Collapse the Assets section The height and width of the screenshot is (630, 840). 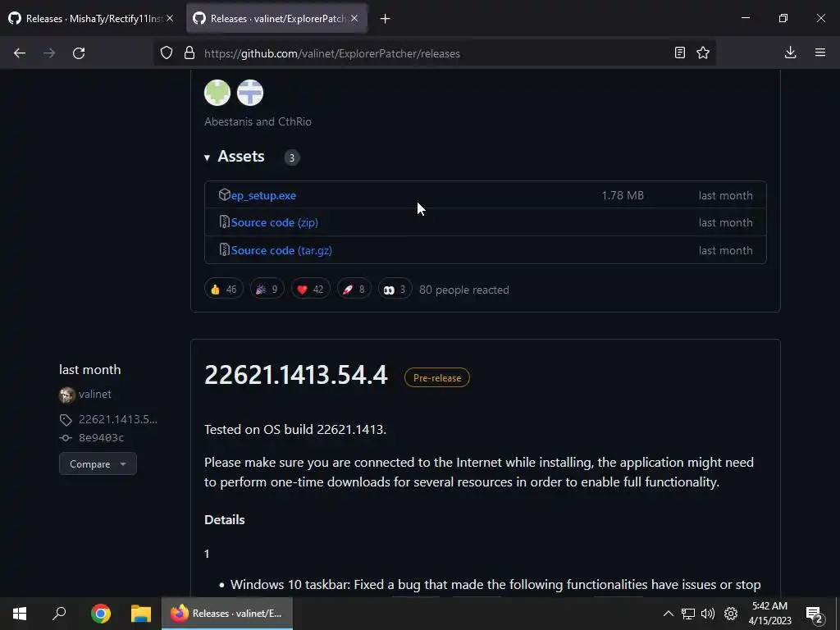coord(234,157)
